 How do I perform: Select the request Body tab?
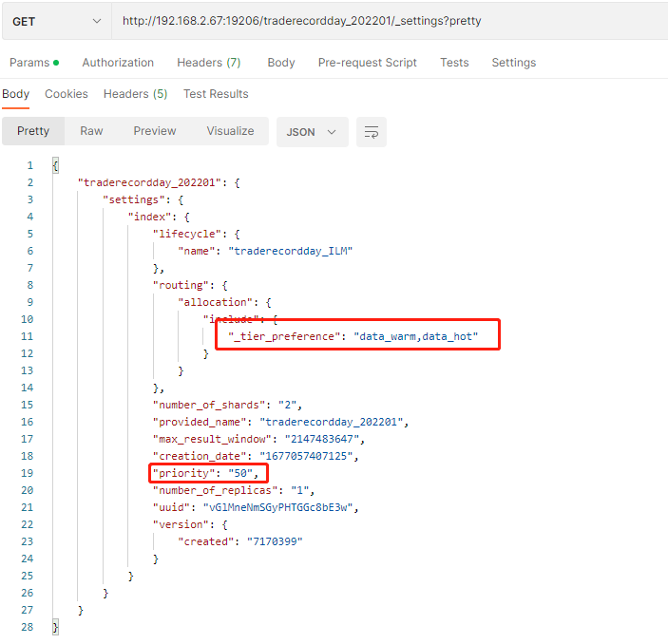tap(281, 63)
